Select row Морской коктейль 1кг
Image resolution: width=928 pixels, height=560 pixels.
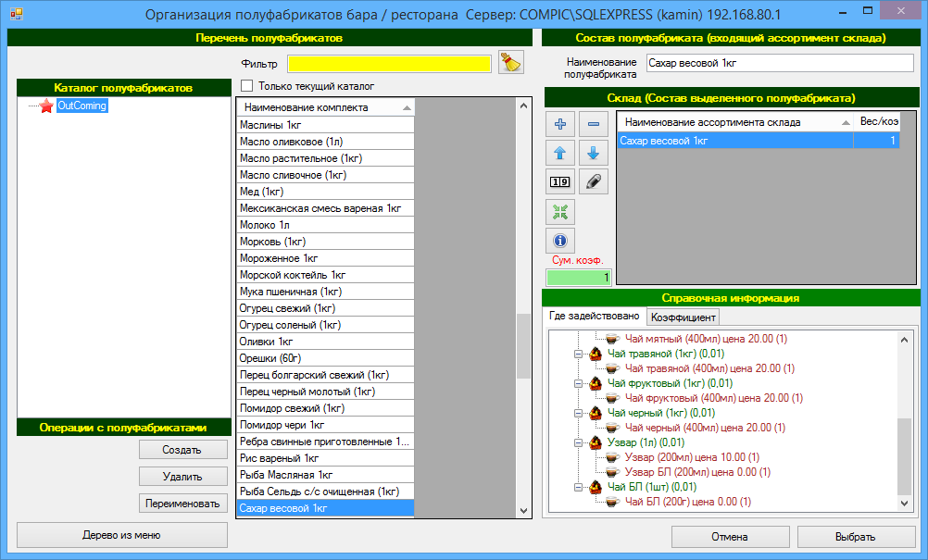(x=325, y=275)
